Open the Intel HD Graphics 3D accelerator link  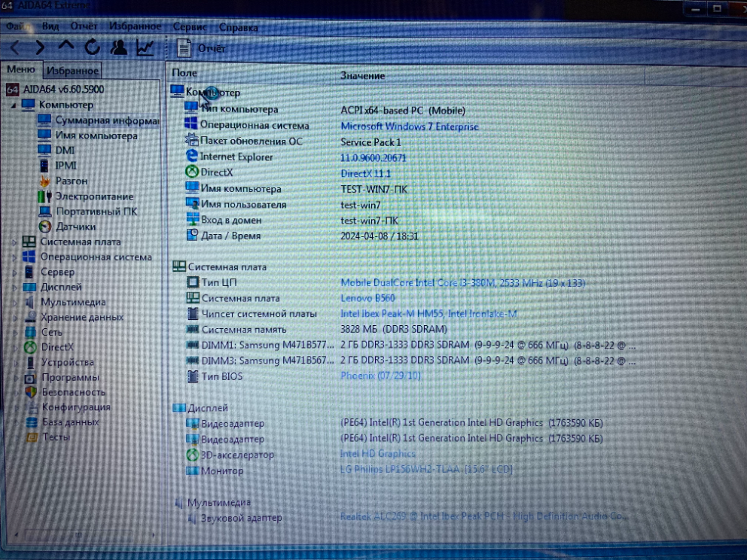pyautogui.click(x=378, y=454)
